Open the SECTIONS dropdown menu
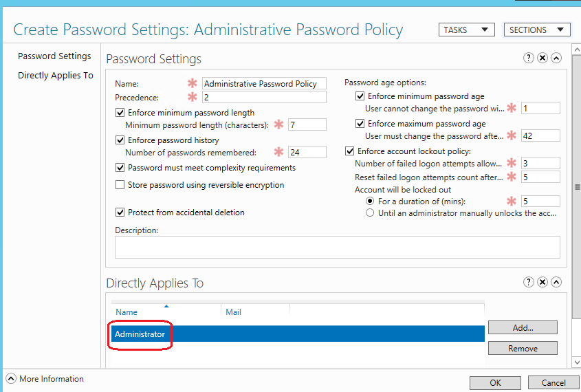 tap(537, 30)
